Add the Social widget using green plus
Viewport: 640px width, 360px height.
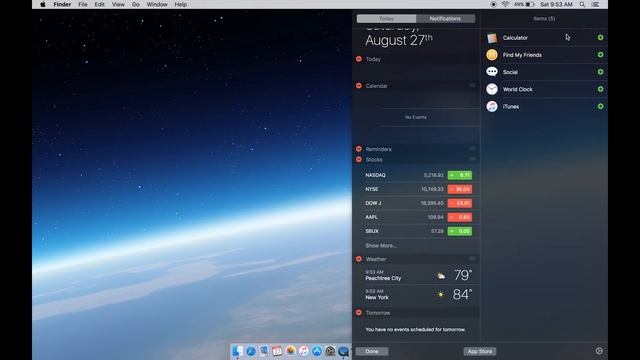tap(600, 72)
